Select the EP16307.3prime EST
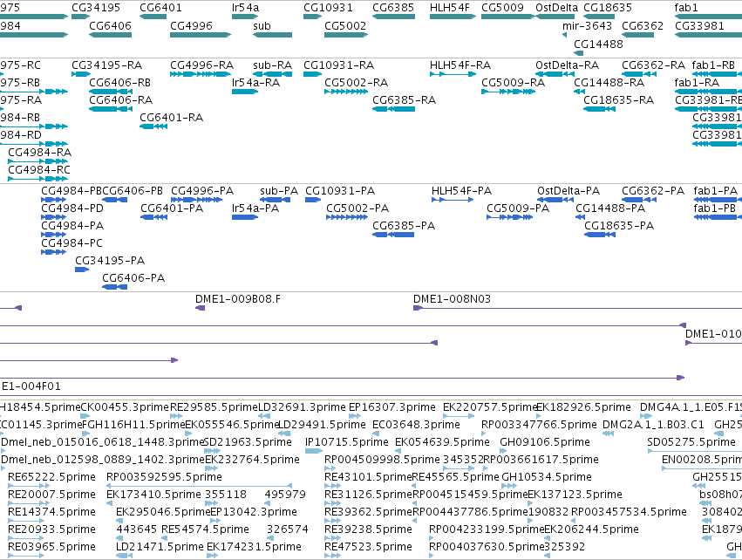742x560 pixels. click(x=355, y=416)
